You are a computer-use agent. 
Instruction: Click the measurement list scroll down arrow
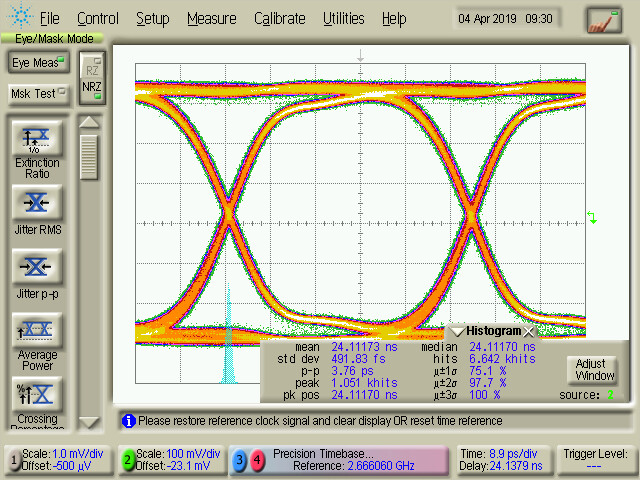pyautogui.click(x=89, y=422)
